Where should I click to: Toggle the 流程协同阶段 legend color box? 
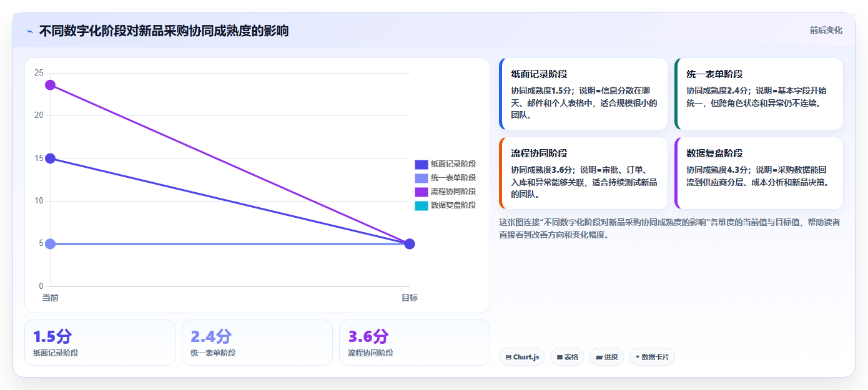(422, 192)
